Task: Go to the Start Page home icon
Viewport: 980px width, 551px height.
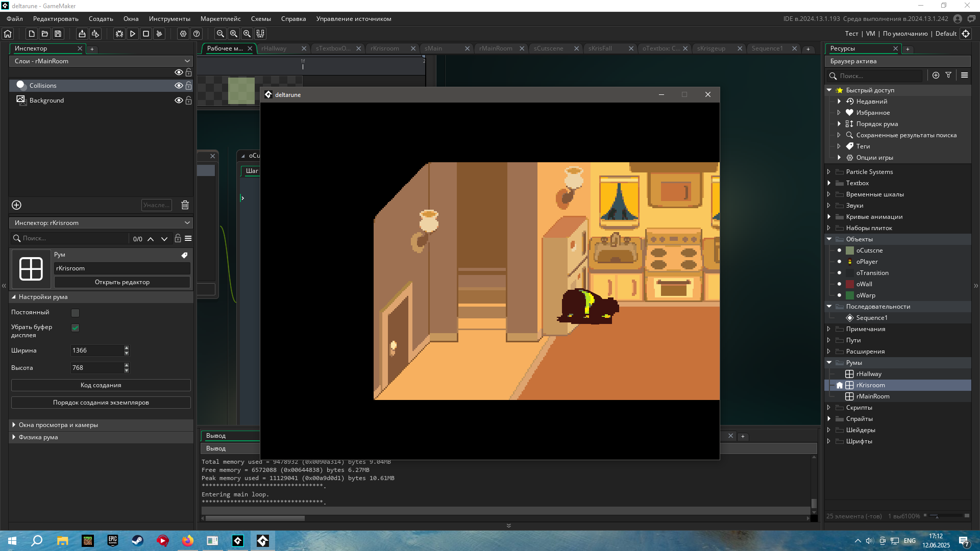Action: point(8,34)
